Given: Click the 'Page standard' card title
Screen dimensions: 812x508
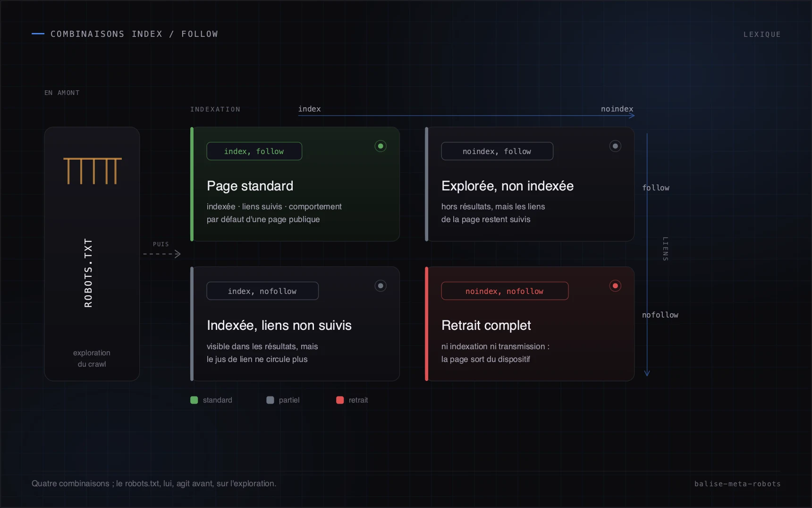Looking at the screenshot, I should (250, 186).
